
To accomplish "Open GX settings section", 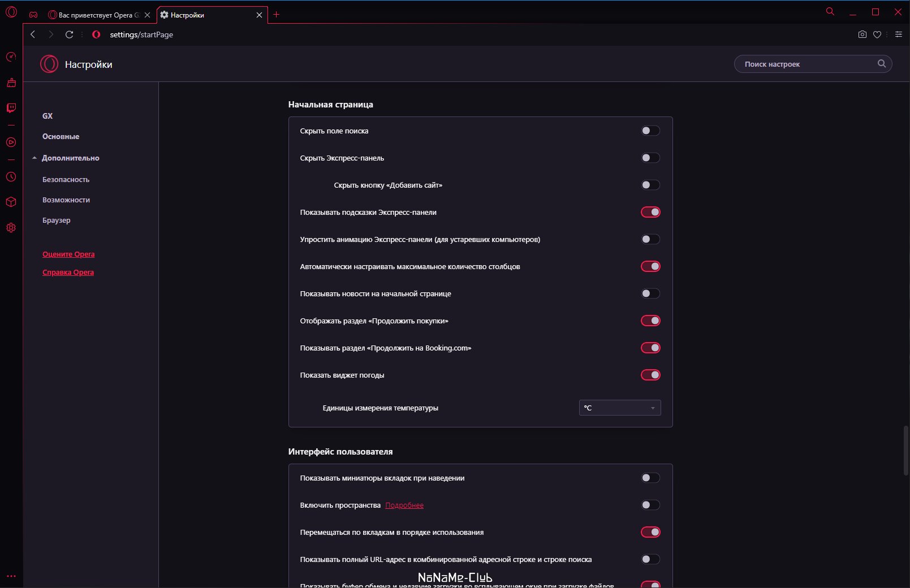I will (x=48, y=116).
